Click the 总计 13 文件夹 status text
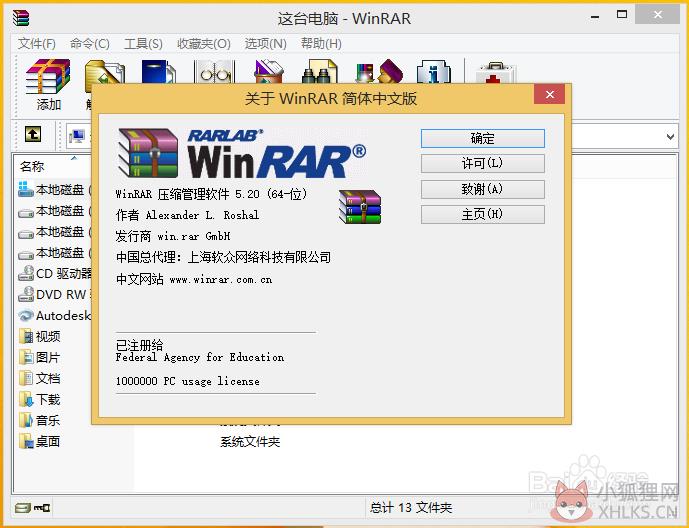689x528 pixels. pos(411,508)
